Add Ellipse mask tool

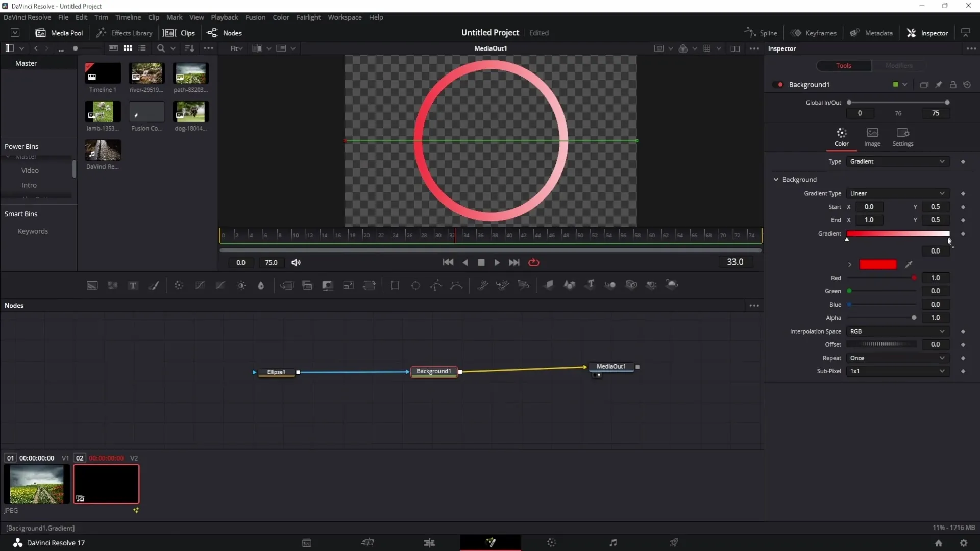[x=416, y=286]
